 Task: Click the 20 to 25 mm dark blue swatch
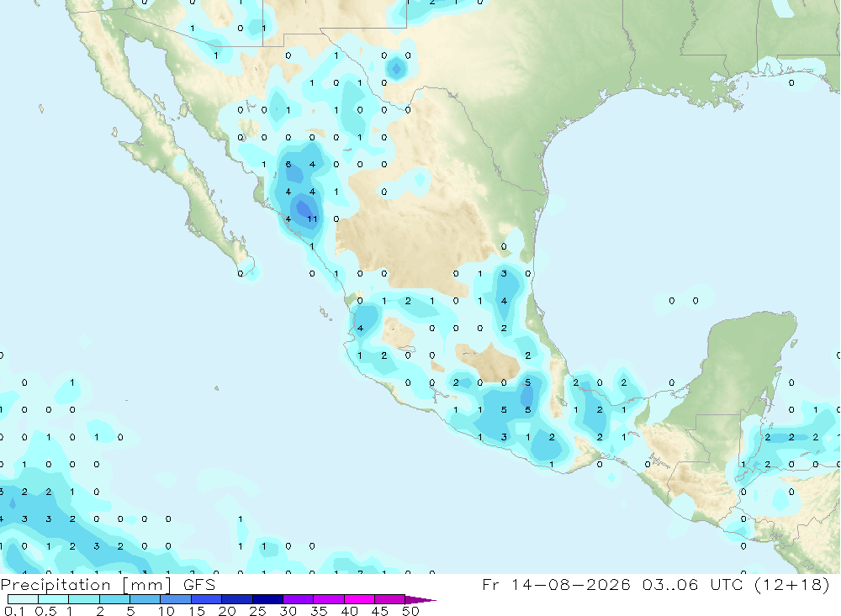[x=237, y=599]
